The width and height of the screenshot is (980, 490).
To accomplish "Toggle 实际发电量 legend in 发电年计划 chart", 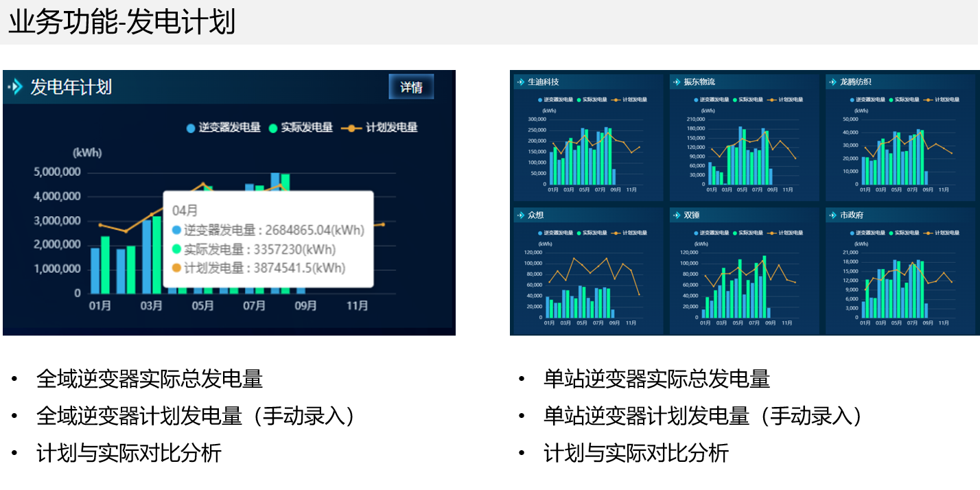I will pos(301,128).
